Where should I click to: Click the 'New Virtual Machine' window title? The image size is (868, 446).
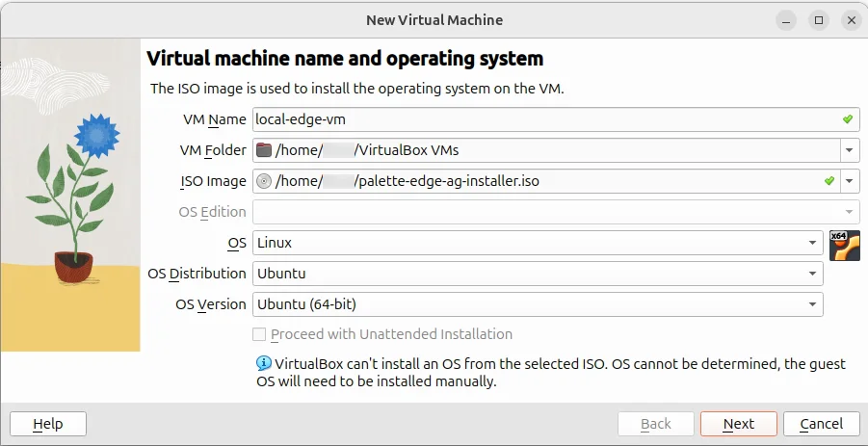coord(434,20)
